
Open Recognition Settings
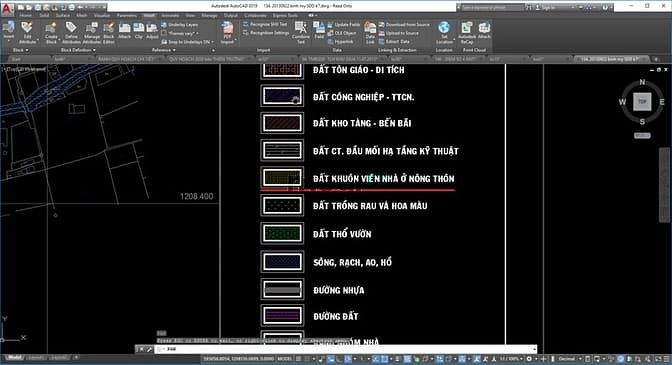tap(266, 33)
